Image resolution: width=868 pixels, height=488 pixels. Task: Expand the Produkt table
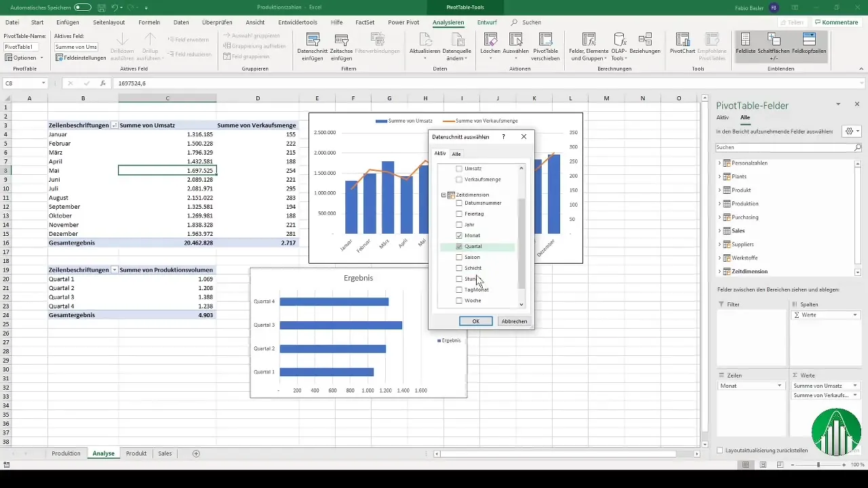tap(719, 190)
